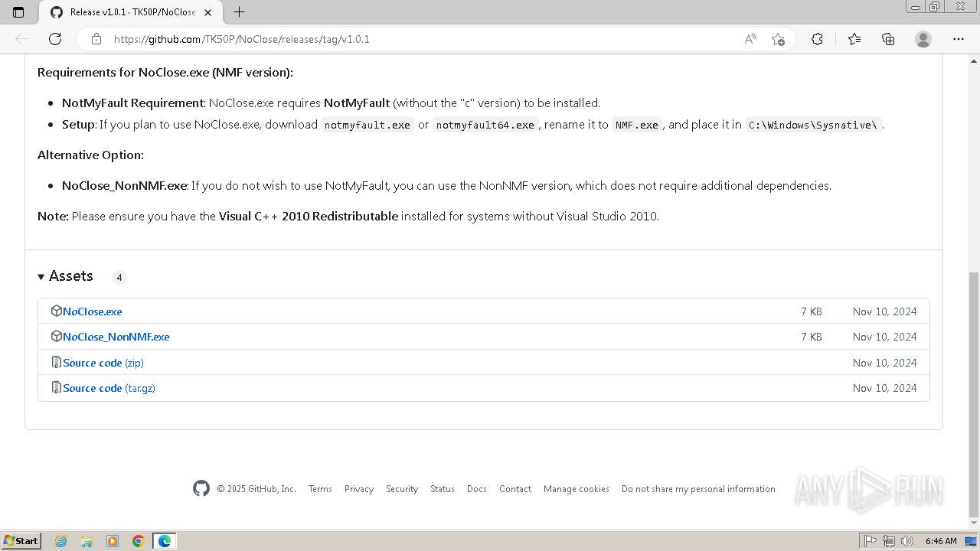The height and width of the screenshot is (551, 980).
Task: Click Do not share my personal information
Action: tap(698, 489)
